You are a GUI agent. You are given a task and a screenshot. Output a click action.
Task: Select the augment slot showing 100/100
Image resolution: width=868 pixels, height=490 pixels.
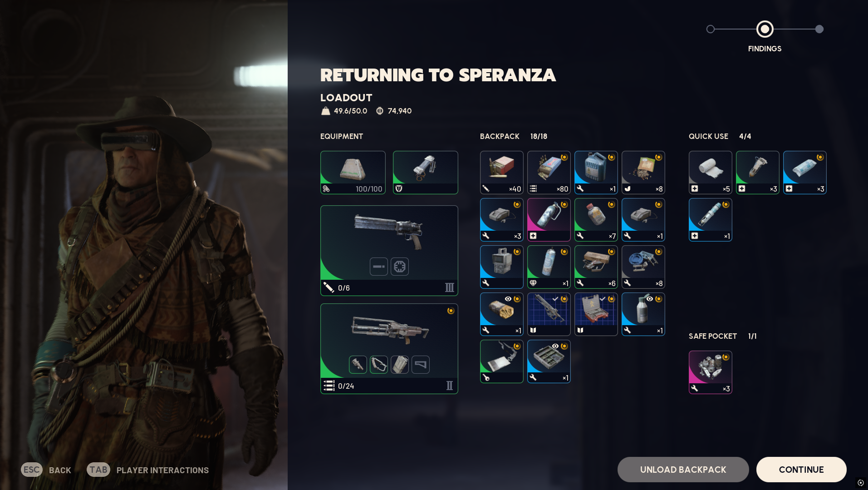(353, 173)
